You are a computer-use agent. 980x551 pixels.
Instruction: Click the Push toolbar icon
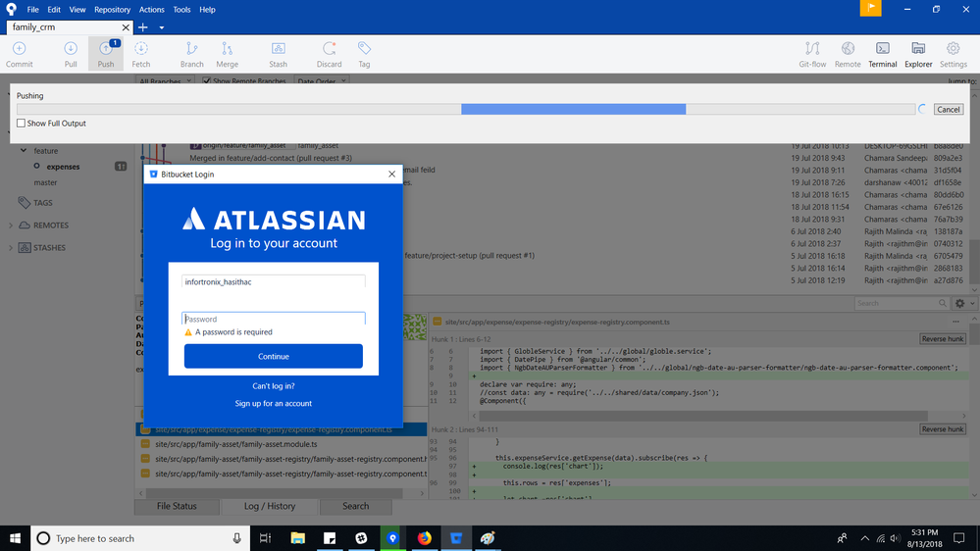click(x=106, y=54)
